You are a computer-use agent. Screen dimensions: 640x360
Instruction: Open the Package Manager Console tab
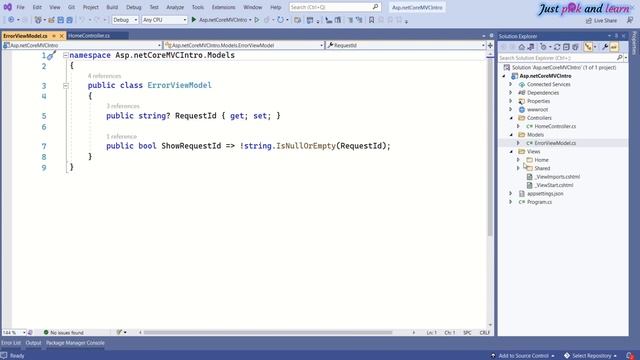tap(75, 343)
